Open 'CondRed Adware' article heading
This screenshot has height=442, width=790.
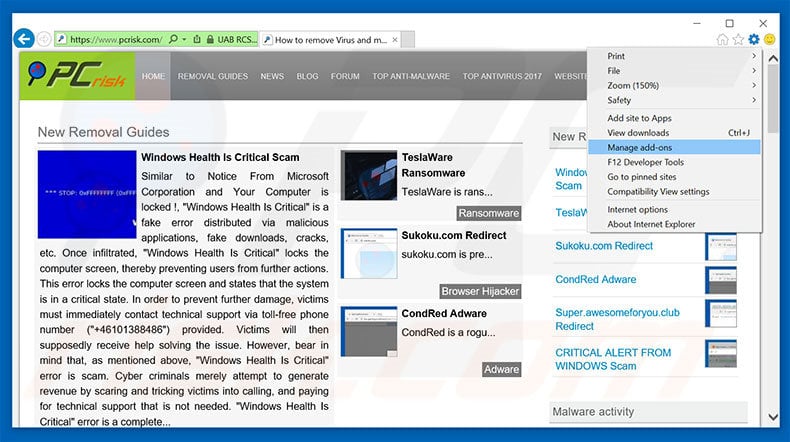click(x=444, y=313)
